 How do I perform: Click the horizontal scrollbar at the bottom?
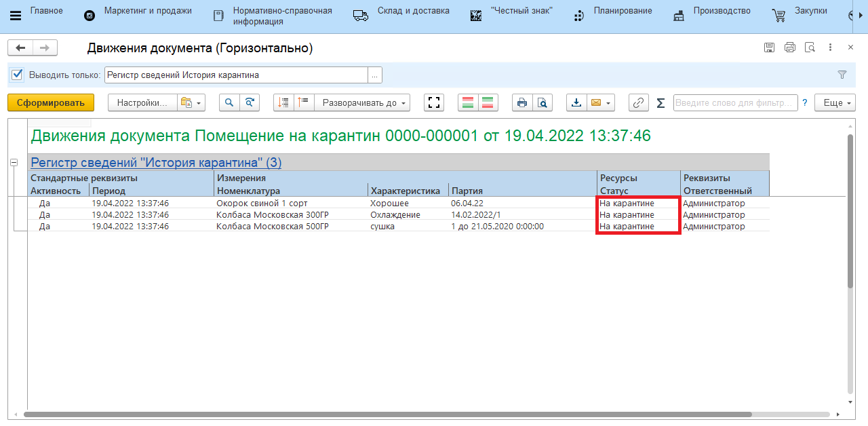tap(387, 414)
